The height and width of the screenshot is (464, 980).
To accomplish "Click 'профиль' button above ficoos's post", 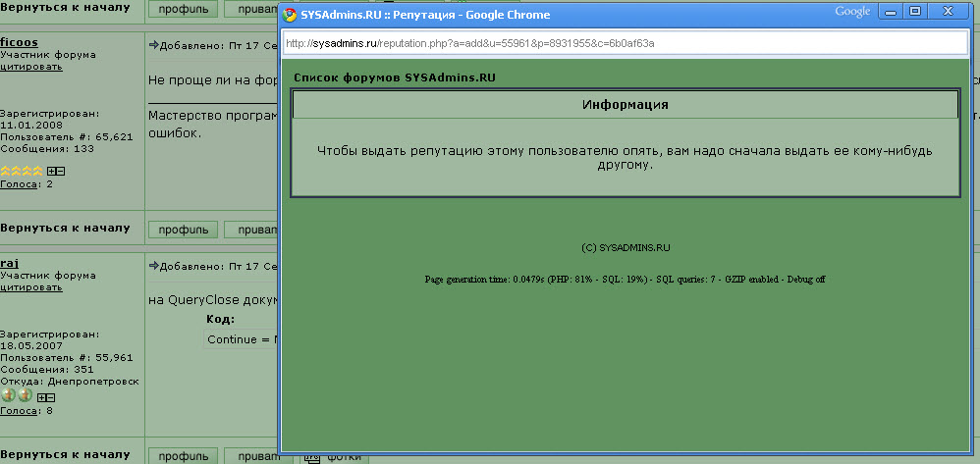I will pyautogui.click(x=183, y=9).
